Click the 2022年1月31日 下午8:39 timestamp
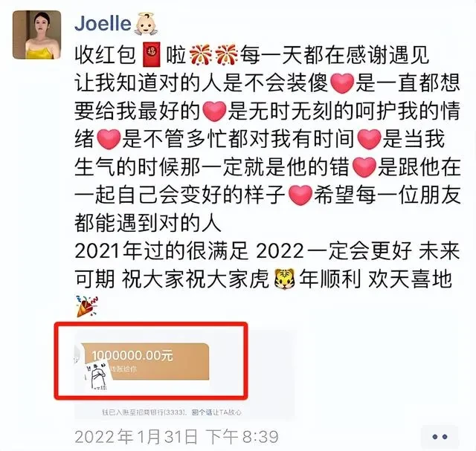The image size is (476, 451). [x=176, y=437]
